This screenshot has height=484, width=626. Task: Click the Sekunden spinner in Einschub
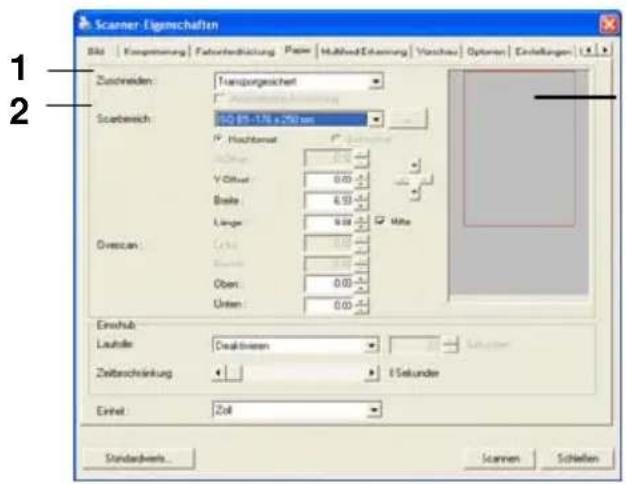[450, 345]
